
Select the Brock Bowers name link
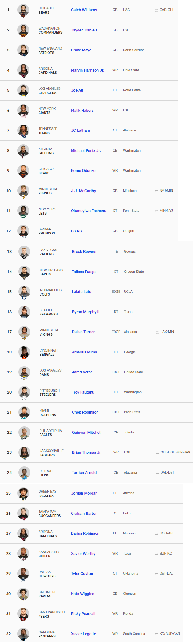tap(84, 252)
